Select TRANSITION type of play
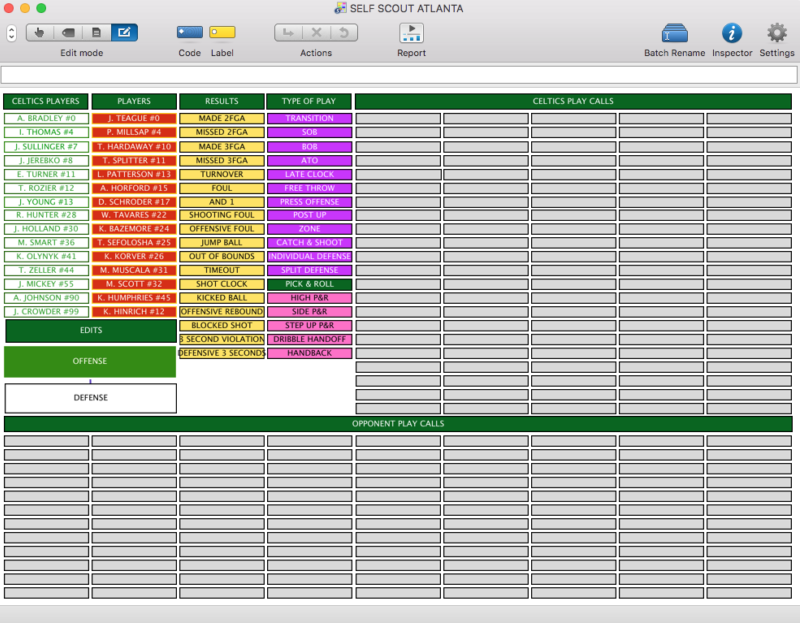Screen dimensions: 800x623 tap(310, 118)
